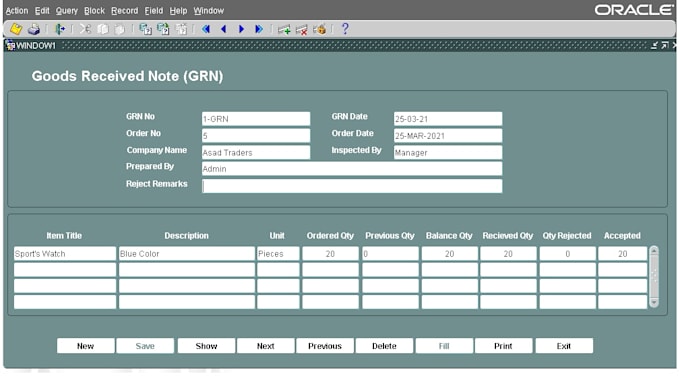This screenshot has width=680, height=376.
Task: Click the items table scrollbar up arrow
Action: pyautogui.click(x=654, y=250)
